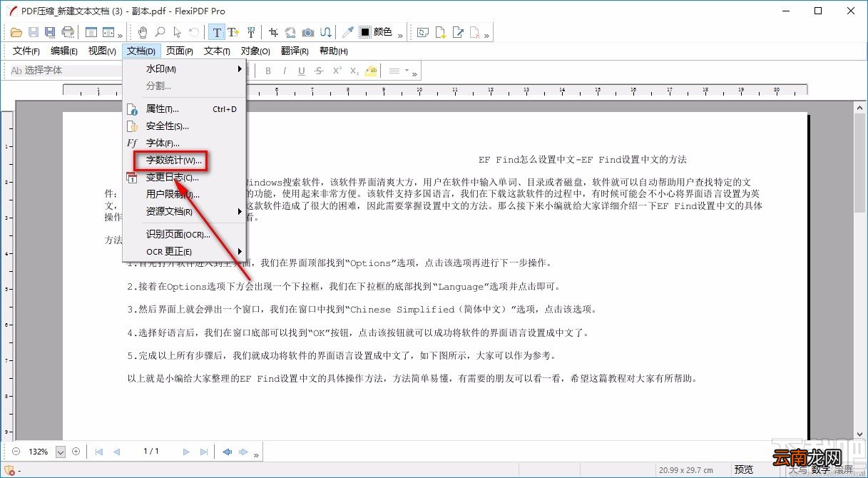Choose 安全性(S)... menu entry
This screenshot has height=478, width=868.
185,126
